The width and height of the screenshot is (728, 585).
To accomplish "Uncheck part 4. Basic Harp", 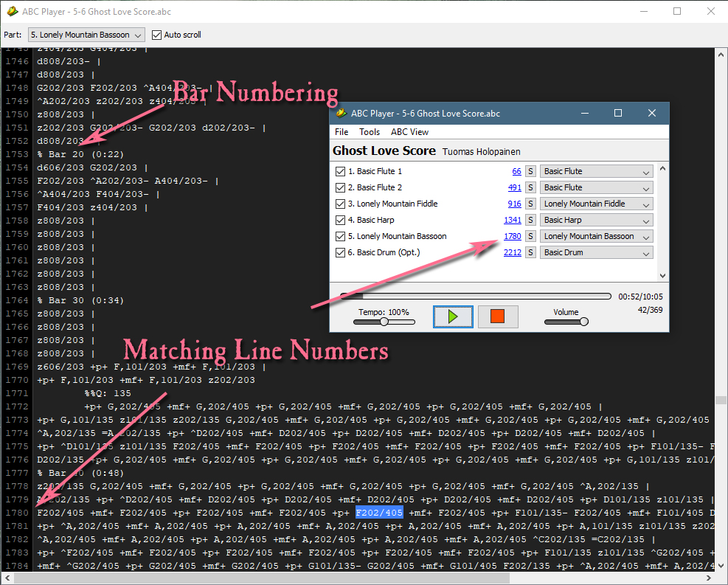I will [x=340, y=220].
